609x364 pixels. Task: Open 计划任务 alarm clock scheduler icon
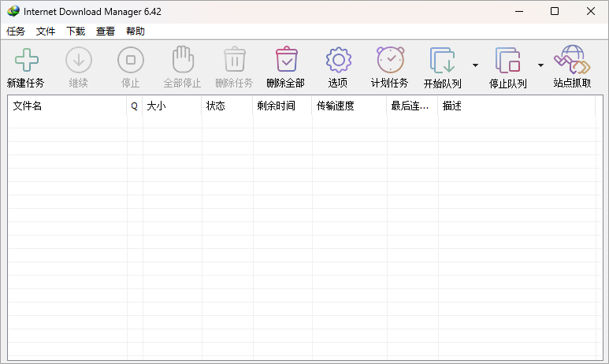[x=390, y=59]
